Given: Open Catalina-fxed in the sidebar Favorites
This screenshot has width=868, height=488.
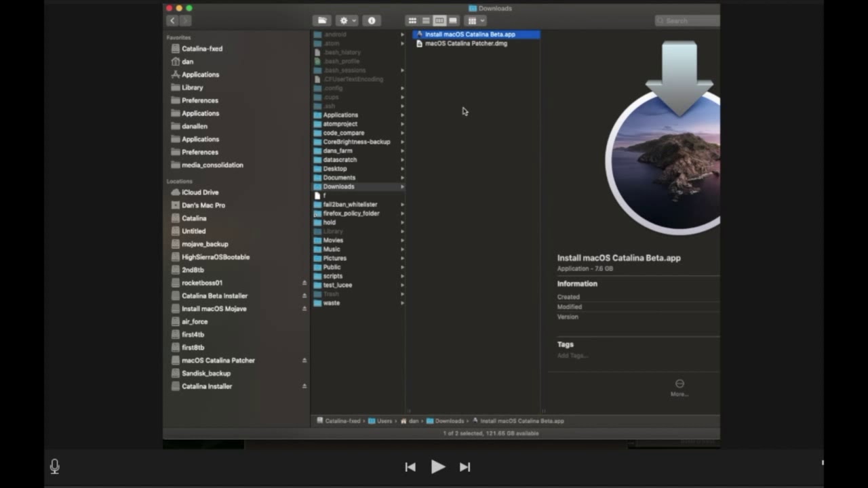Looking at the screenshot, I should pyautogui.click(x=202, y=49).
